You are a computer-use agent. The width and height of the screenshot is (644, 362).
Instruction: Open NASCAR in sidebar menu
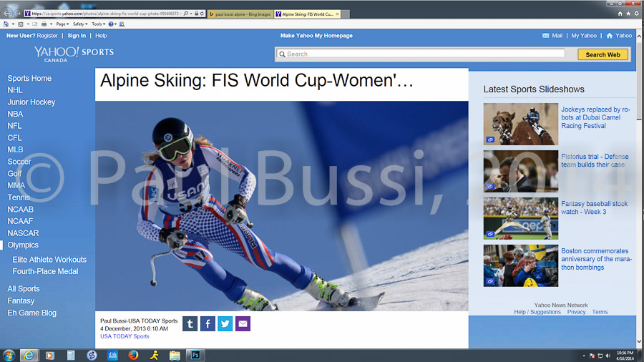(x=23, y=233)
